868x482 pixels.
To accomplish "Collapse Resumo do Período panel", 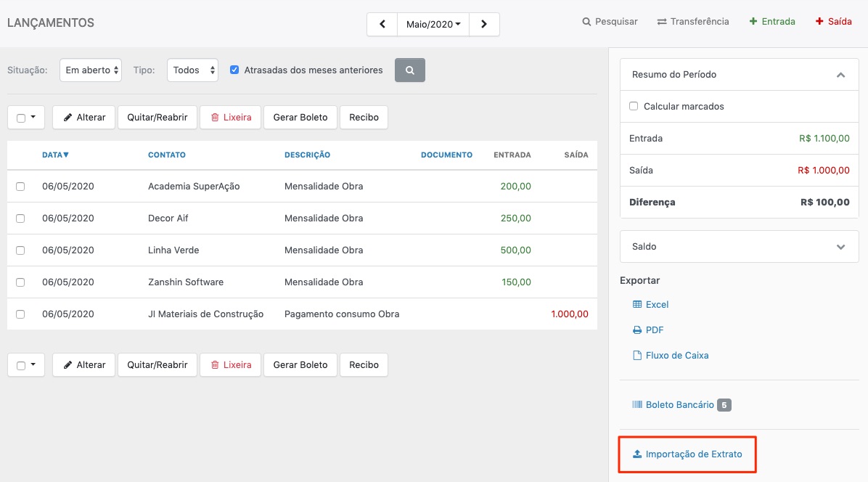I will pyautogui.click(x=840, y=75).
